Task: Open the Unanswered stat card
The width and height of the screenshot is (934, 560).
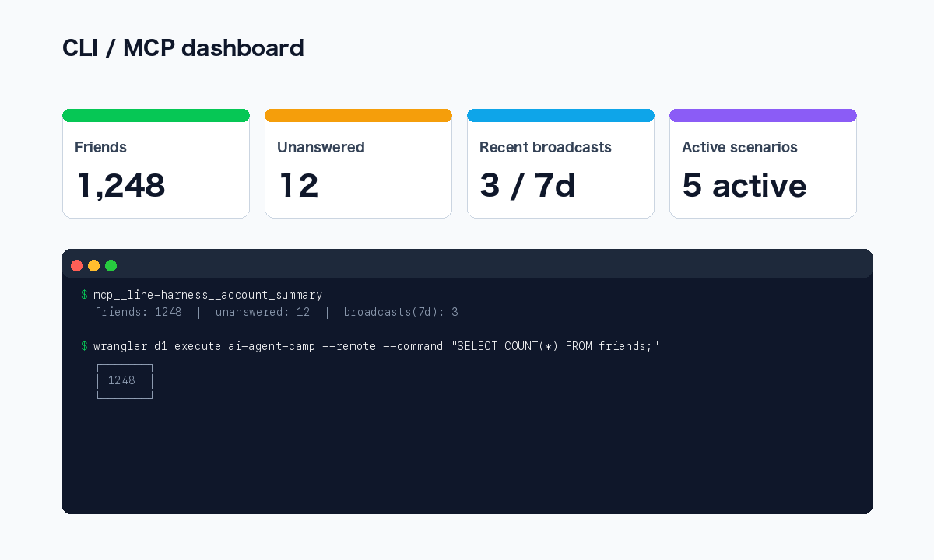Action: tap(358, 163)
